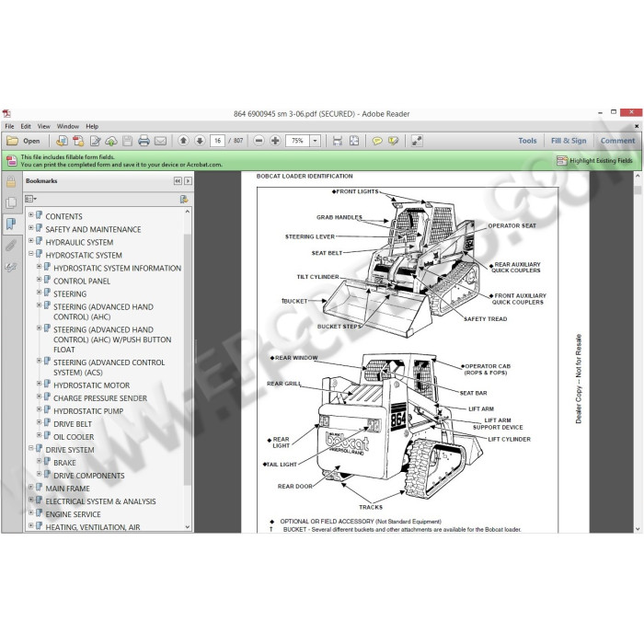Click the expand panel arrow in Bookmarks header

click(x=188, y=181)
